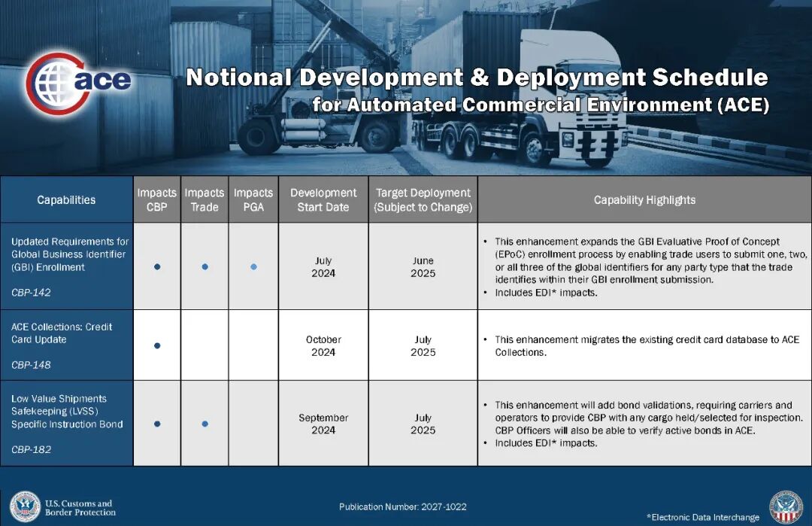This screenshot has height=526, width=812.
Task: Click the 'July 2024' development start date
Action: click(323, 267)
